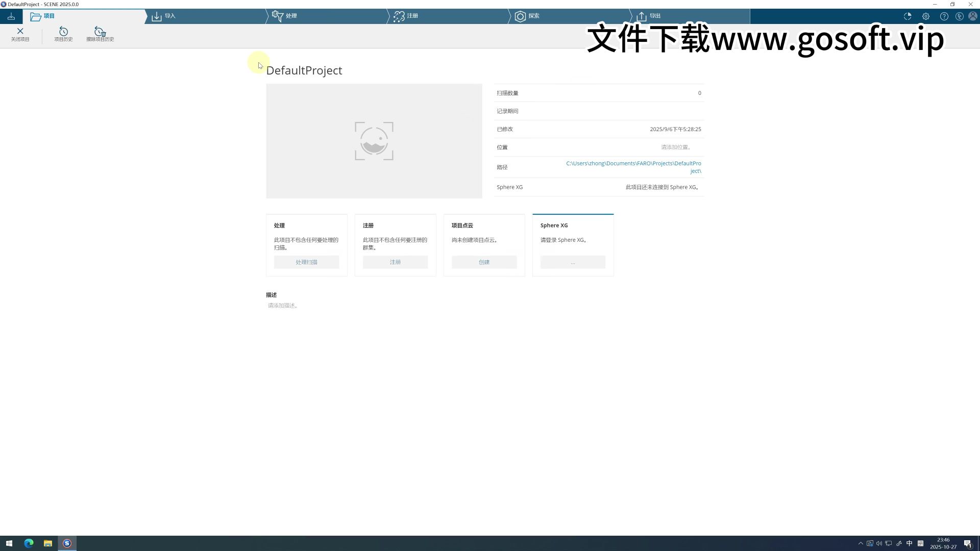
Task: Click the empty project preview thumbnail
Action: point(374,141)
